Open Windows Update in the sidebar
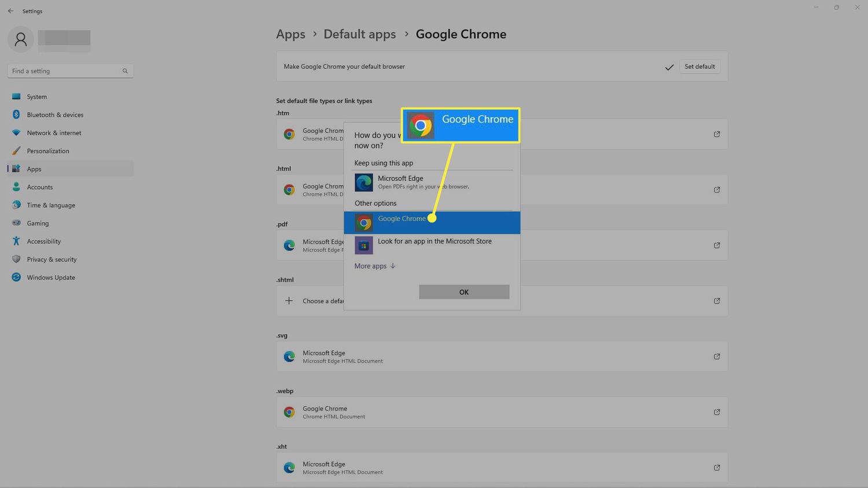 (51, 278)
